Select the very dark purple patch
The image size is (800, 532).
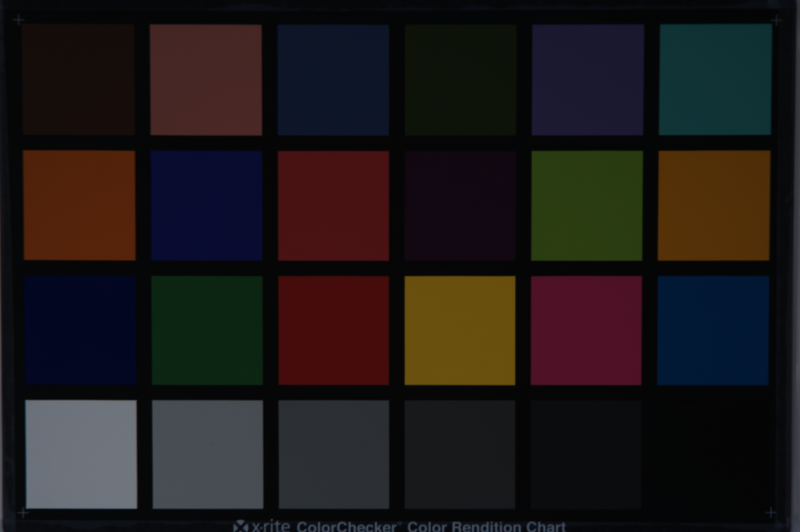pyautogui.click(x=460, y=206)
